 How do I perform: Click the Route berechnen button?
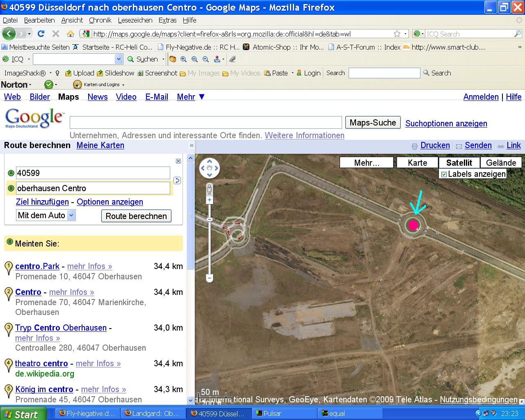point(136,216)
